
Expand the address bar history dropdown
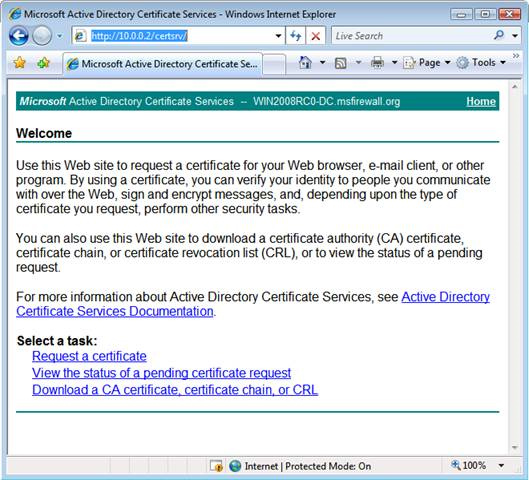pos(278,36)
